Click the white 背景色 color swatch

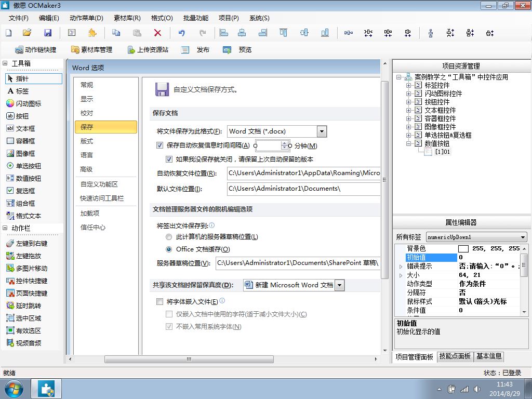coord(463,249)
